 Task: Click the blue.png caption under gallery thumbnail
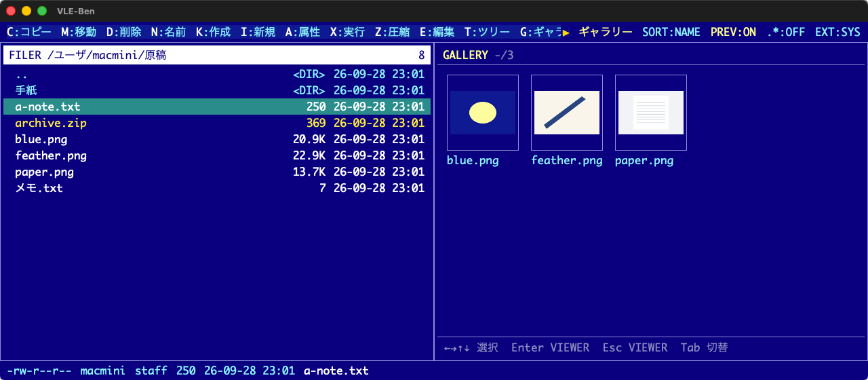tap(473, 161)
